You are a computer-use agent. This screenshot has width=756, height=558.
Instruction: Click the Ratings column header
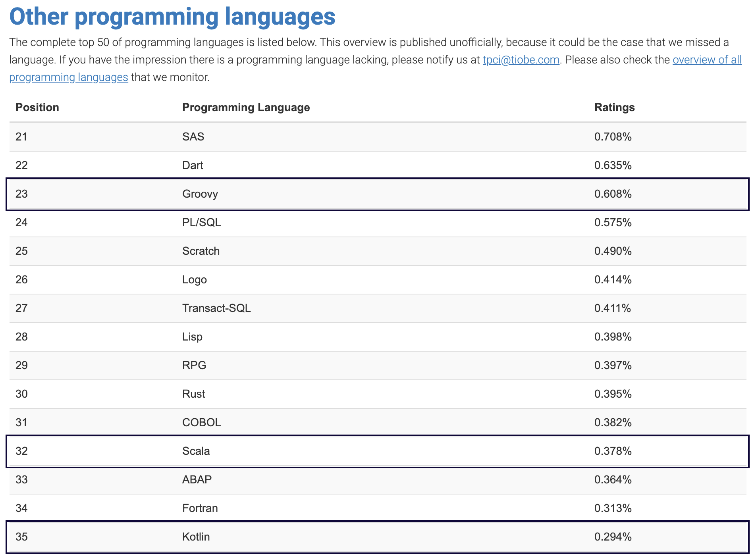(614, 108)
